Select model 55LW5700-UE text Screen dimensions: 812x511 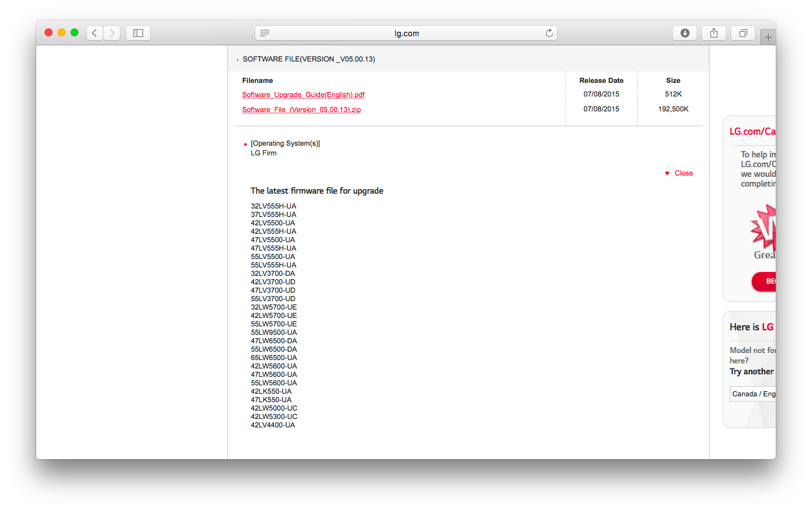[x=274, y=324]
